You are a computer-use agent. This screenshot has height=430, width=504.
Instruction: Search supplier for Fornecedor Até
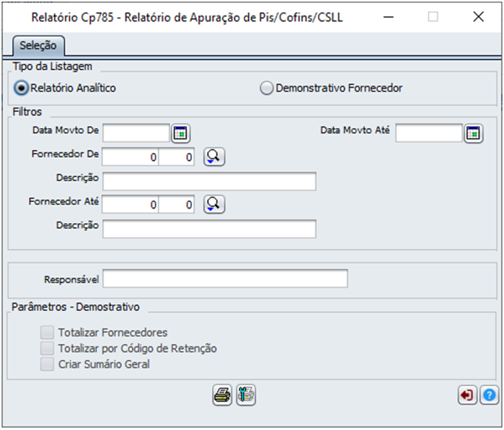214,204
